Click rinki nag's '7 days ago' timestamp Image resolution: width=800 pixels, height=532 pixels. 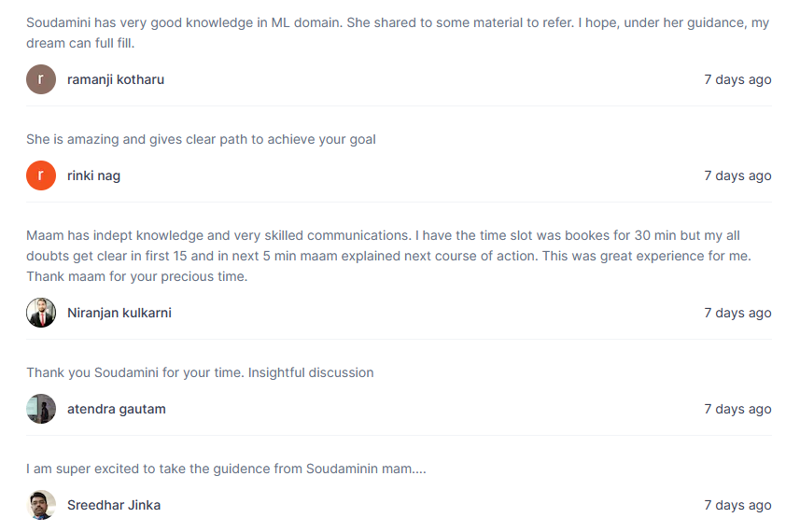(x=737, y=176)
